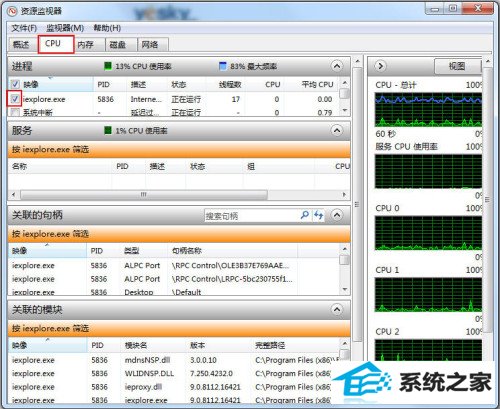Sort processes by 状态 column header
The image size is (500, 409).
coord(187,84)
